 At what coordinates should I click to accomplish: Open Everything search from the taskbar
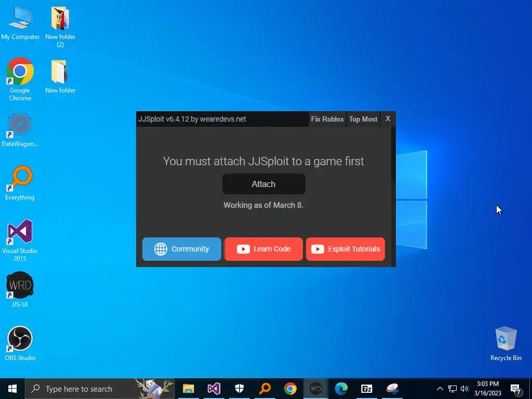[265, 389]
